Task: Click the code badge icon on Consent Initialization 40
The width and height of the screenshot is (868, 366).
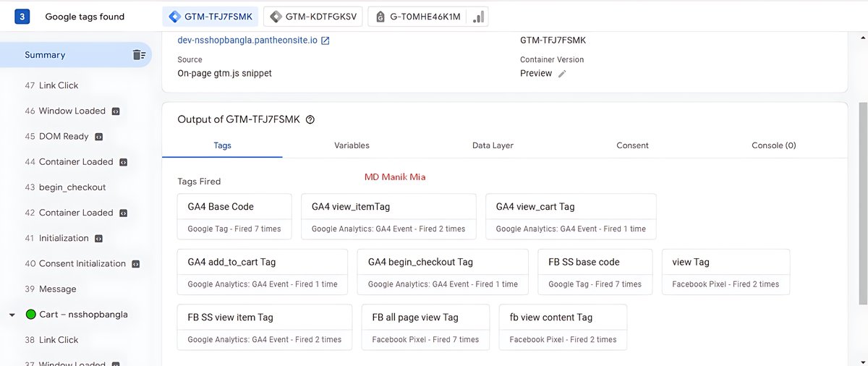Action: tap(135, 264)
